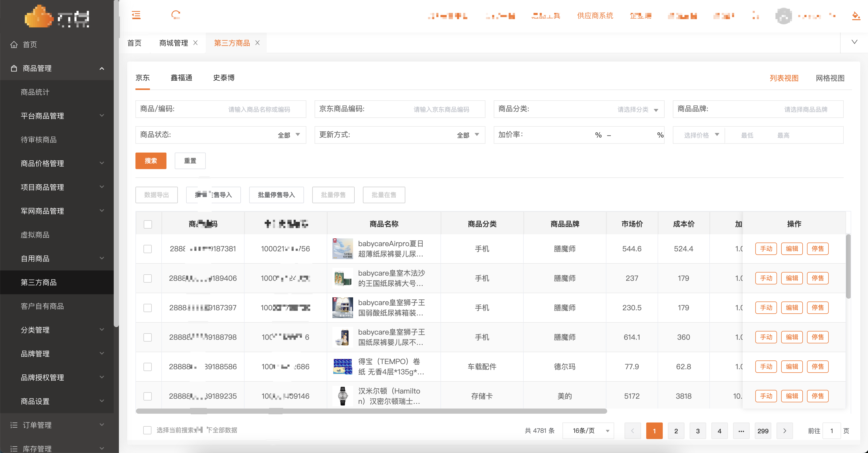Switch to 网格视图
This screenshot has width=868, height=453.
pos(830,78)
